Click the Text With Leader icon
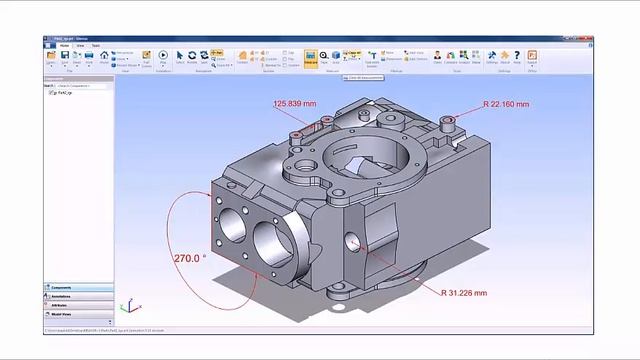 tap(372, 56)
